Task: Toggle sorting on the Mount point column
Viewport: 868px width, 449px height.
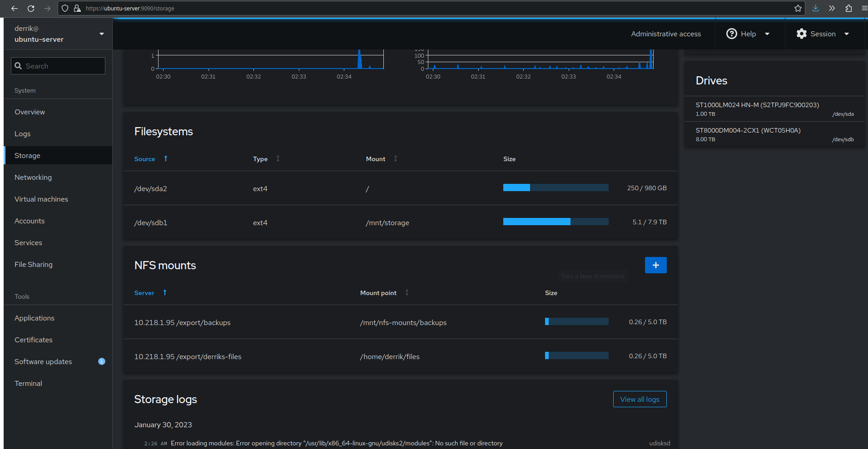Action: point(407,293)
